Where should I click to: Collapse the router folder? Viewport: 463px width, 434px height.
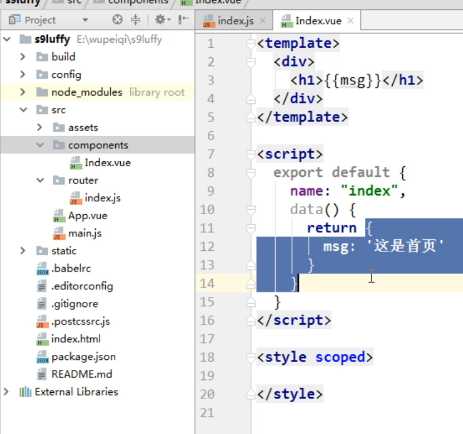click(x=40, y=180)
